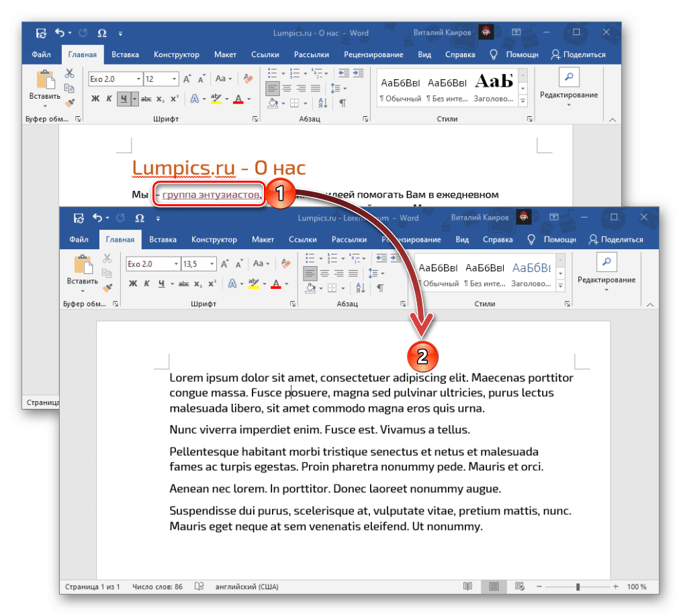Click Поделиться in back window
Viewport: 681px width, 616px height.
point(578,54)
